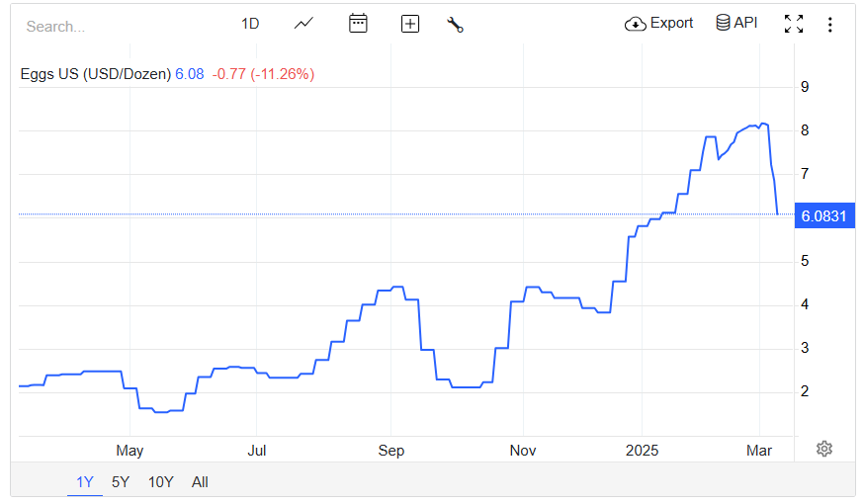Click the Export text label

[671, 23]
